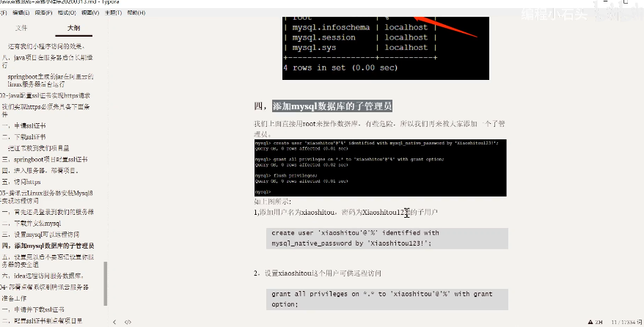Viewport: 644px width, 327px height.
Task: Open outline heading 02-java配置ssl证书实现https请求
Action: (x=45, y=95)
